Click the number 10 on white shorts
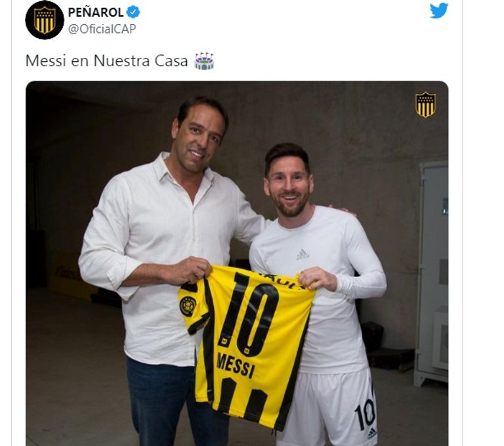The height and width of the screenshot is (446, 504). point(366,414)
